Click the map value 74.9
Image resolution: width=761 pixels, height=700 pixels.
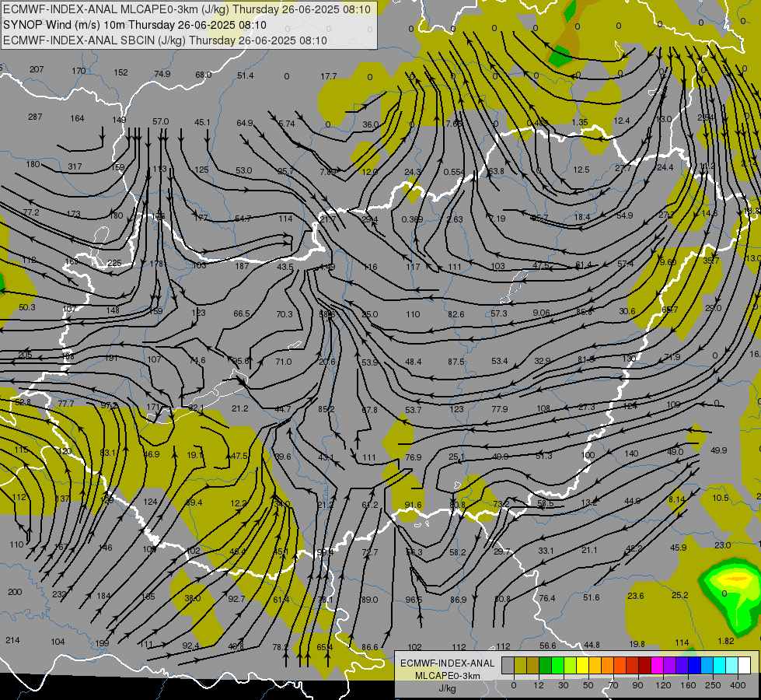tap(162, 74)
